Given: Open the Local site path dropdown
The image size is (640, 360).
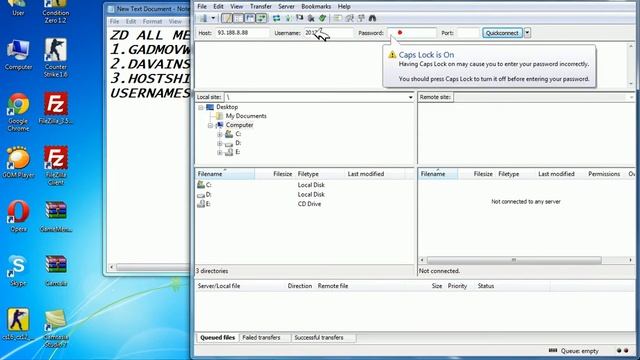Looking at the screenshot, I should click(410, 97).
